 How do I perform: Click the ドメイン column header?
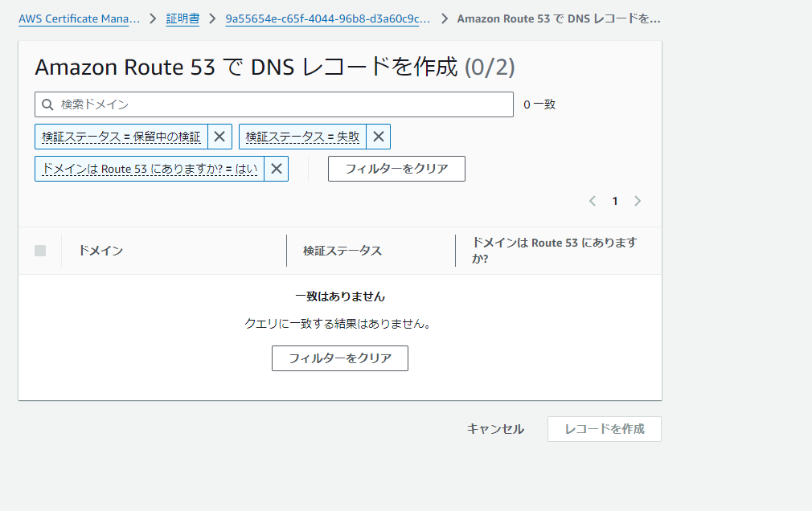tap(101, 251)
